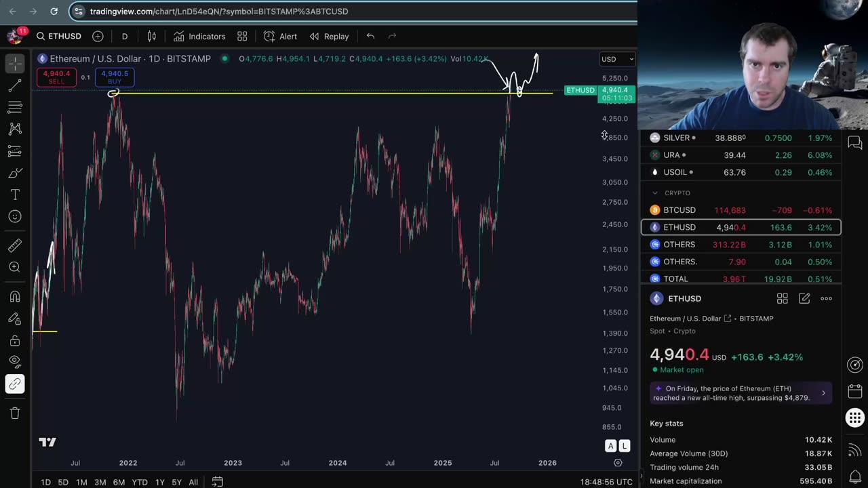Open the user profile menu avatar

pyautogui.click(x=14, y=37)
